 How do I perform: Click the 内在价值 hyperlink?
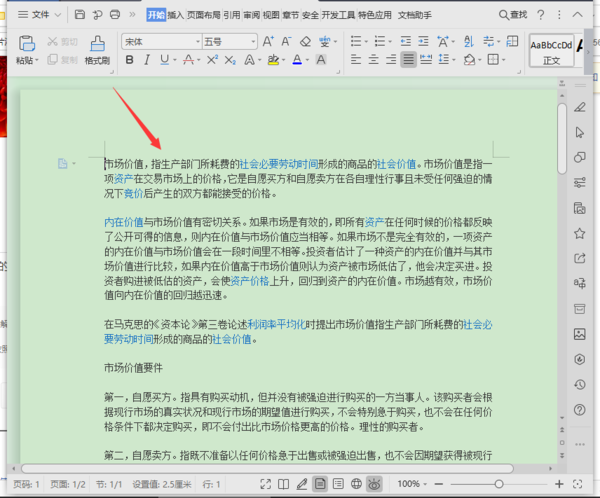tap(124, 222)
